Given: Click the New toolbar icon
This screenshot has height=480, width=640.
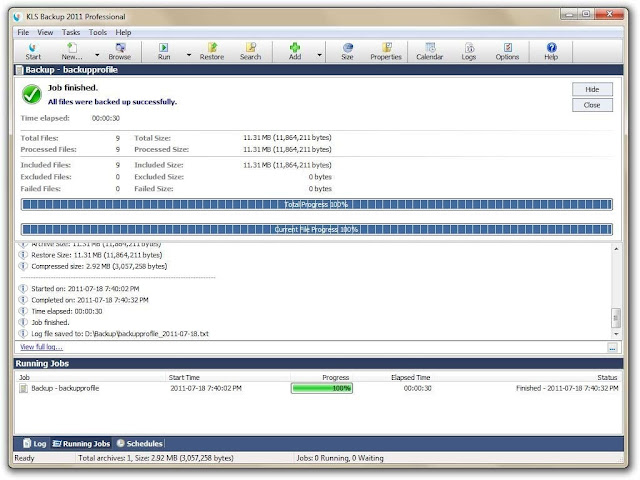Looking at the screenshot, I should point(72,51).
